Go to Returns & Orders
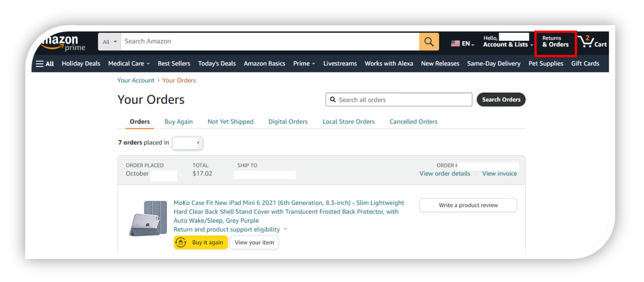Screen dimensions: 644x282 (555, 42)
